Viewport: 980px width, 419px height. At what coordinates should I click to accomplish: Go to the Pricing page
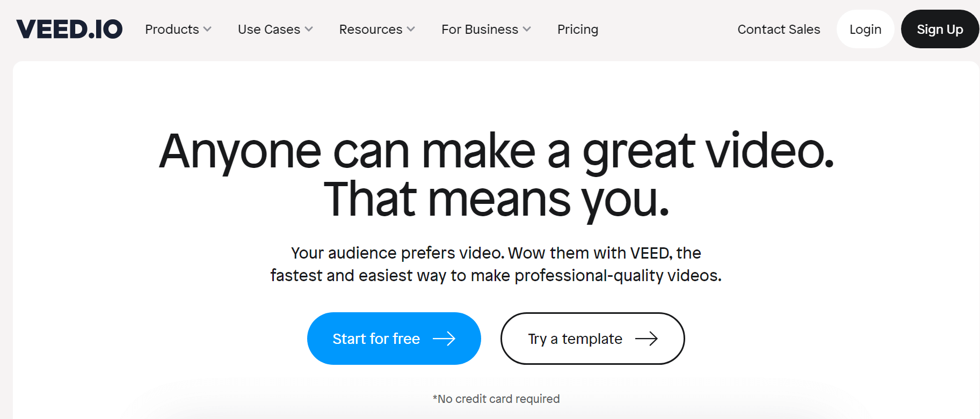pos(578,30)
